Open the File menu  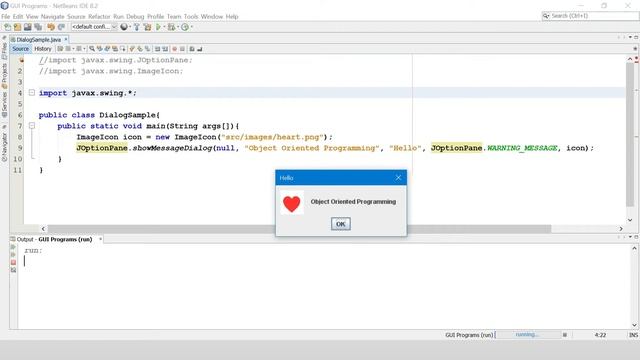(x=6, y=16)
